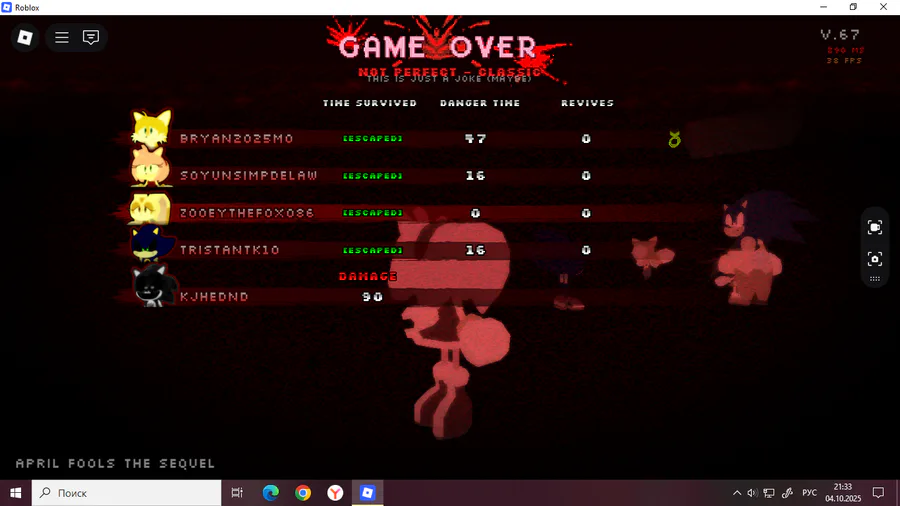
Task: Open the Roblox logo menu
Action: click(25, 37)
